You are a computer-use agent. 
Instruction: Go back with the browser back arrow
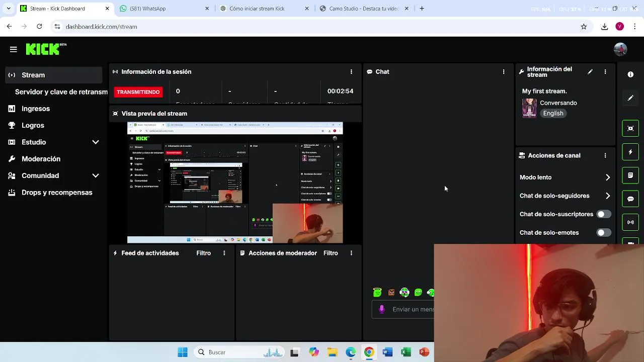9,27
